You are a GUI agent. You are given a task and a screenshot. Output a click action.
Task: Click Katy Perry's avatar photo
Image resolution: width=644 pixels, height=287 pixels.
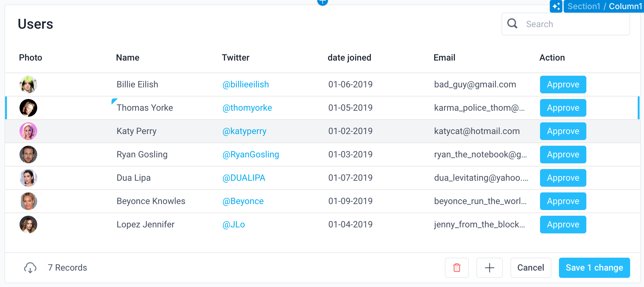click(28, 131)
